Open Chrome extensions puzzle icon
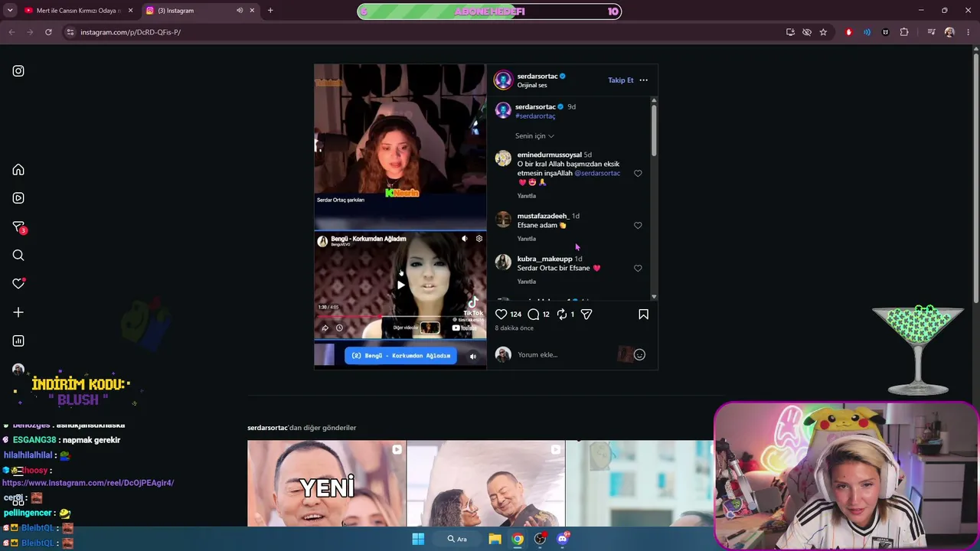This screenshot has width=980, height=551. 904,32
